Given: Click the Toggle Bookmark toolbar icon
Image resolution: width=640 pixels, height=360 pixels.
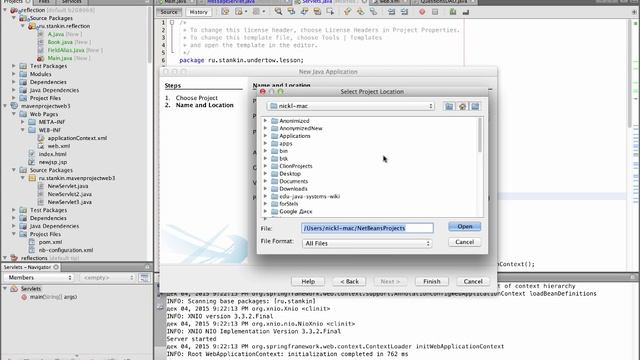Looking at the screenshot, I should click(373, 12).
